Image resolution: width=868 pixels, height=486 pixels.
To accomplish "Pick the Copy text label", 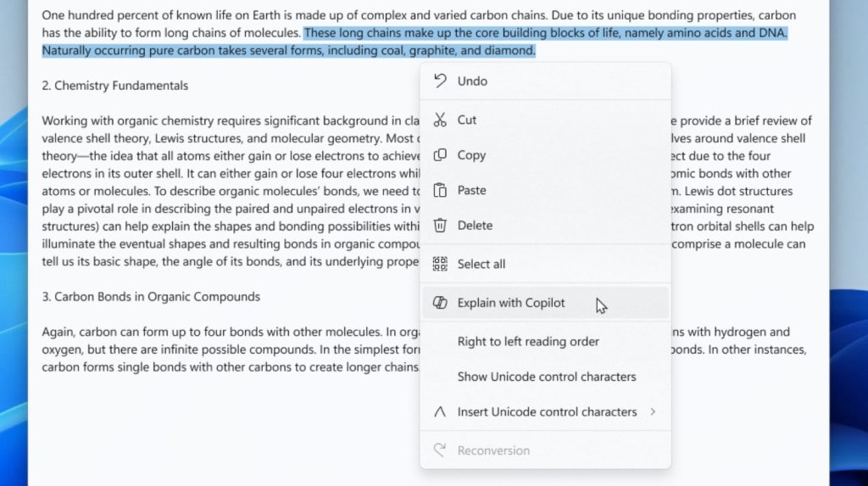I will (x=471, y=155).
